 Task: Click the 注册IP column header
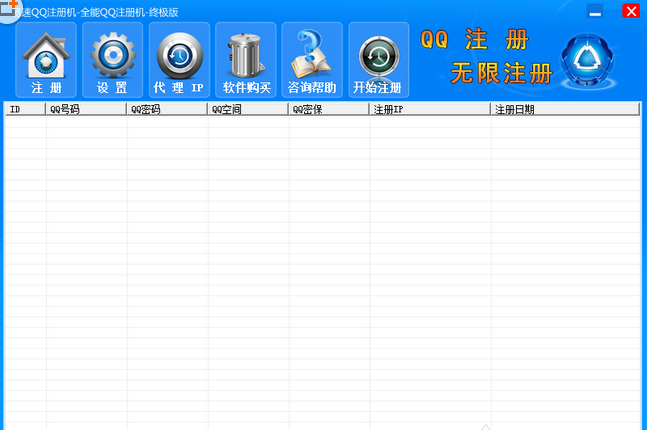click(x=430, y=109)
